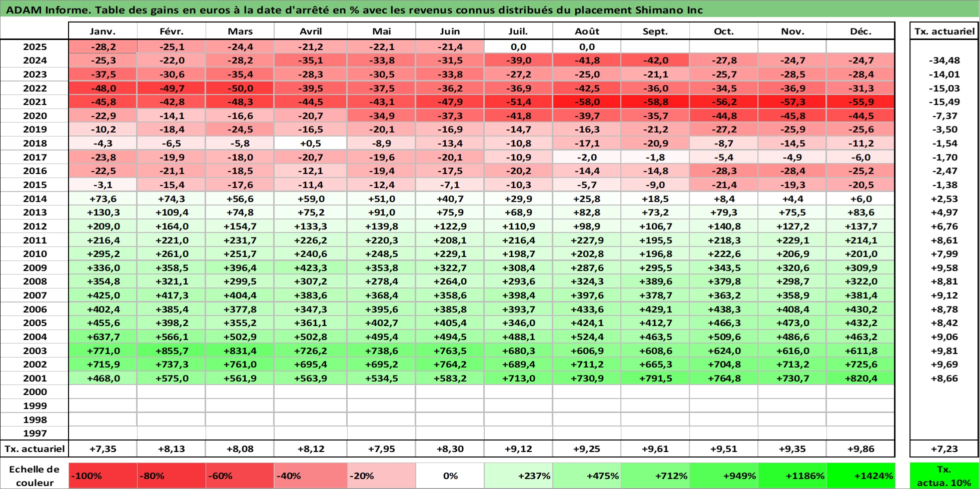Click the -80% color scale swatch
The width and height of the screenshot is (980, 489).
tap(171, 475)
